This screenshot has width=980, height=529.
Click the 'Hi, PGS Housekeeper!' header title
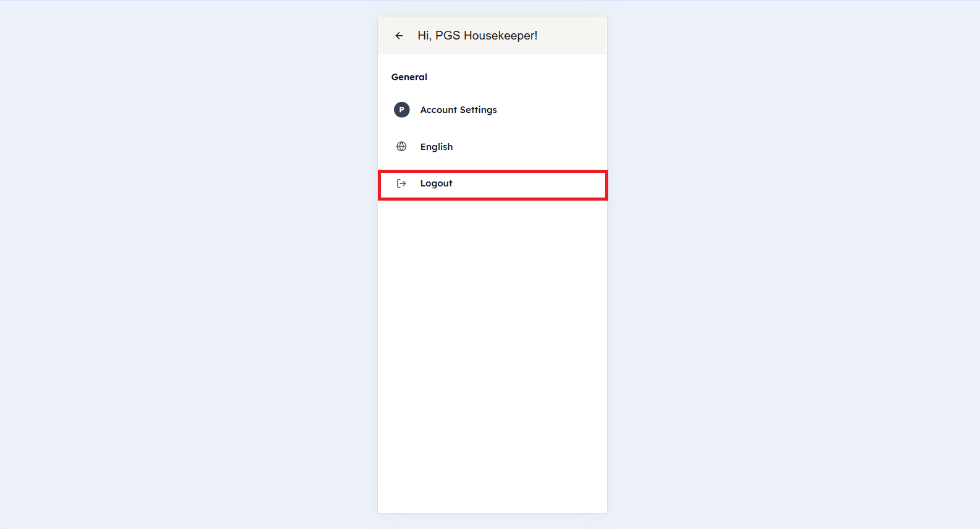point(477,36)
